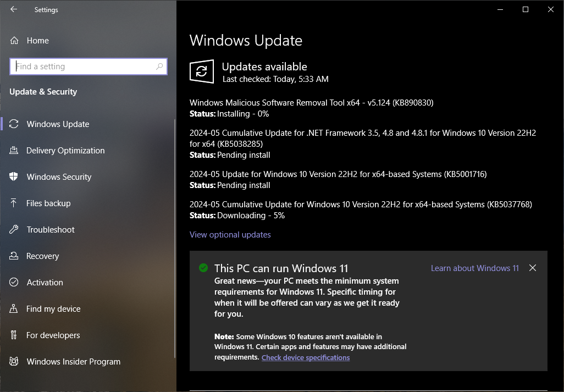This screenshot has height=392, width=564.
Task: Select Files backup in sidebar
Action: pos(88,203)
